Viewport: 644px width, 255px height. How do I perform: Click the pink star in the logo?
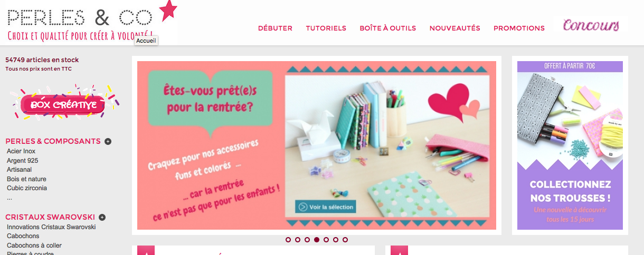(x=167, y=11)
